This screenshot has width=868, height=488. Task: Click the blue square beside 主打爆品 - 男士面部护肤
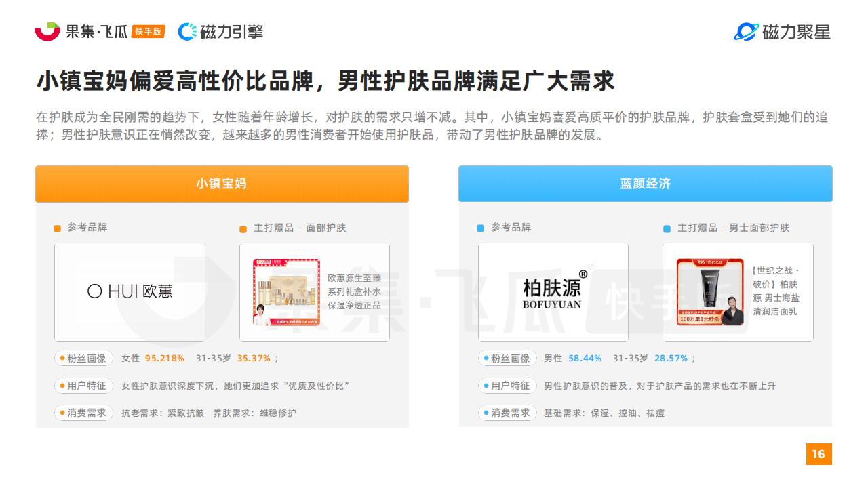[667, 229]
